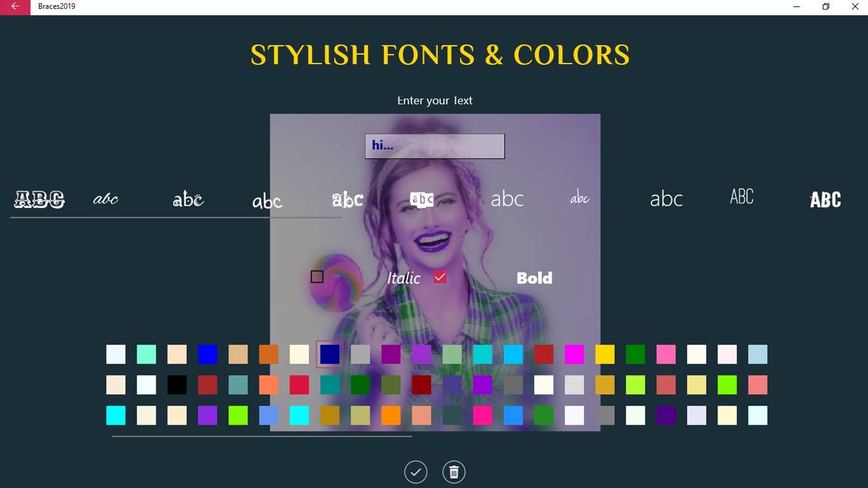Select the heavy bold ABC font at far right
Viewport: 868px width, 488px height.
825,200
